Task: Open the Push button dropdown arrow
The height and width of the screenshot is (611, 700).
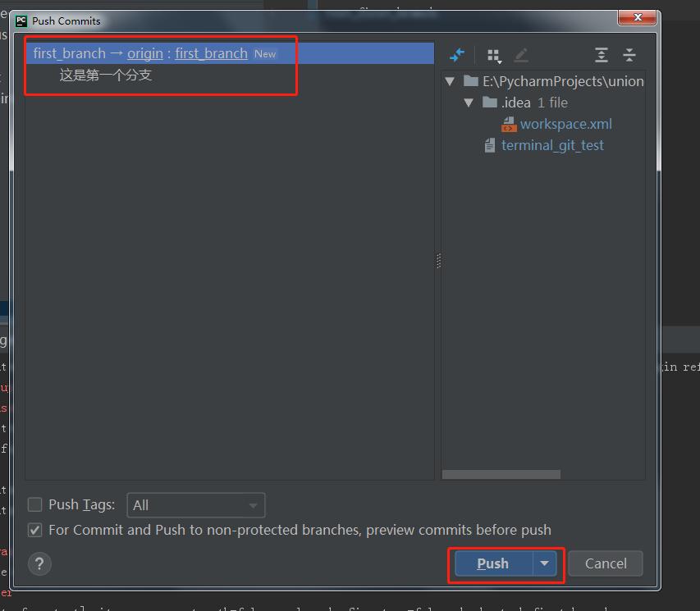Action: (544, 563)
